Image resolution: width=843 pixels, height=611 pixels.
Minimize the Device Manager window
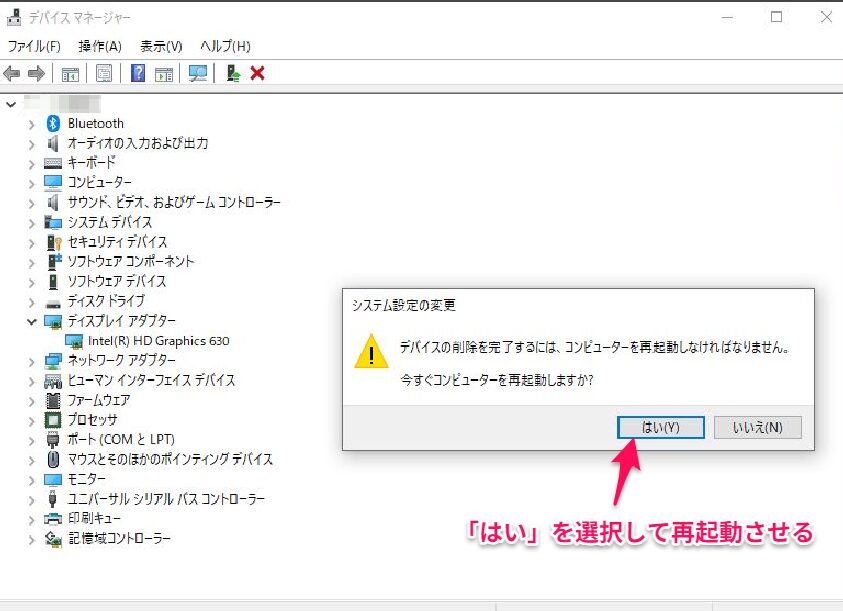pyautogui.click(x=727, y=17)
